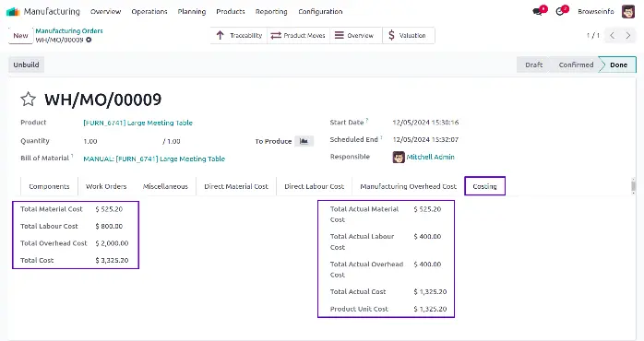Open the activities clock icon

(560, 11)
